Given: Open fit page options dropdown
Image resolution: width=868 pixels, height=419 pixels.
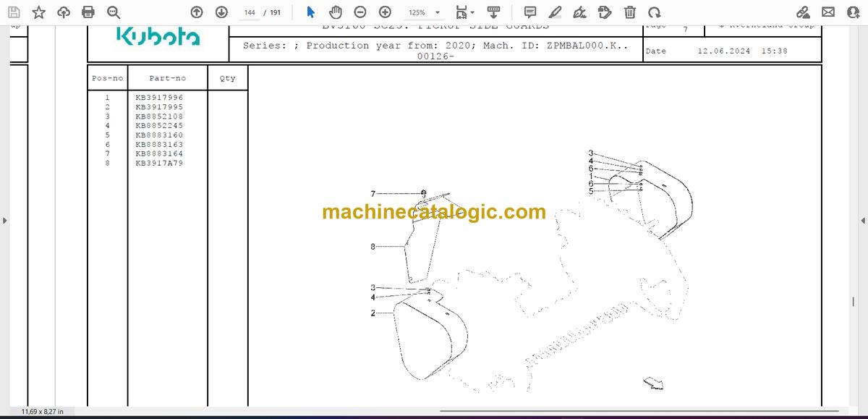Looking at the screenshot, I should pos(465,12).
